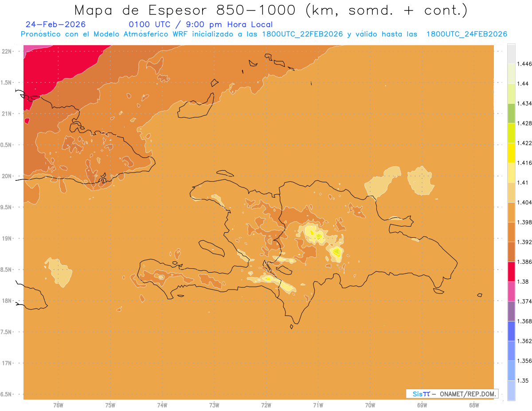Image resolution: width=532 pixels, height=411 pixels.
Task: Click the longitude label '74W'
Action: click(162, 405)
